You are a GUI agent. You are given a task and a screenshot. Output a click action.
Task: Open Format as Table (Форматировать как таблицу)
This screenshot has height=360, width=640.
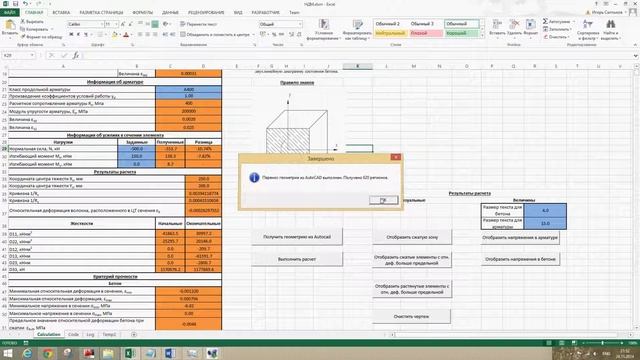(x=357, y=29)
